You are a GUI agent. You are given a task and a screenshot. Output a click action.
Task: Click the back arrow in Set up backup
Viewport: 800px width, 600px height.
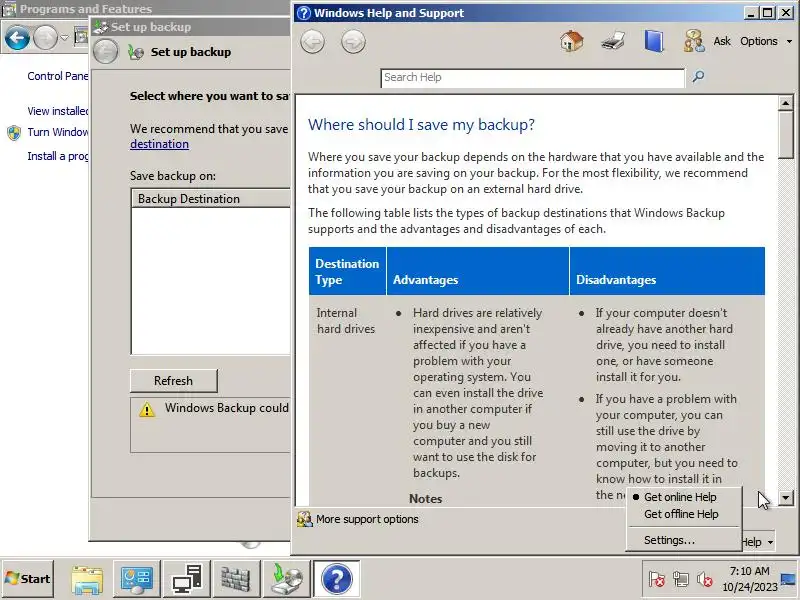[x=106, y=52]
